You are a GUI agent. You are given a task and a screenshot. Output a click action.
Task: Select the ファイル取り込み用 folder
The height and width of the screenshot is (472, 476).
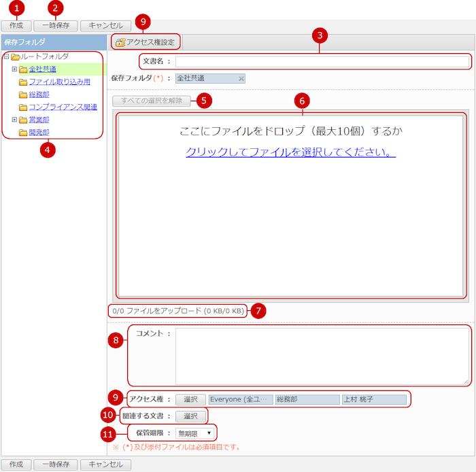click(x=59, y=82)
